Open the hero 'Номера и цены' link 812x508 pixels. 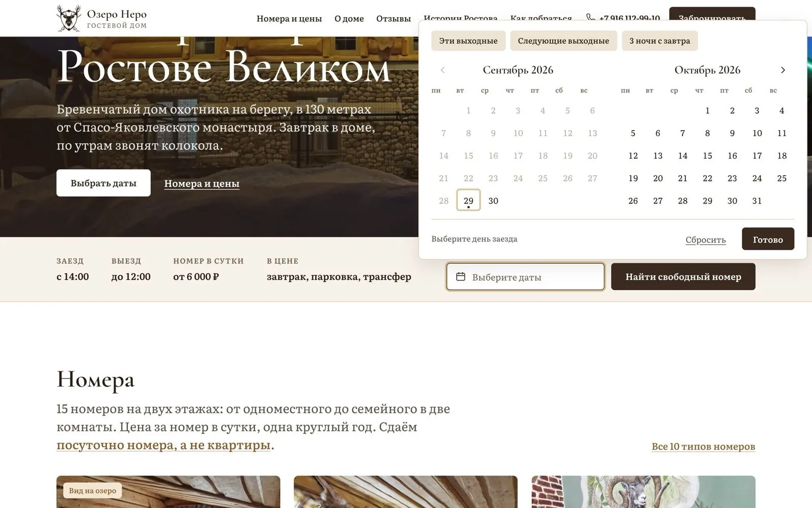pos(201,183)
